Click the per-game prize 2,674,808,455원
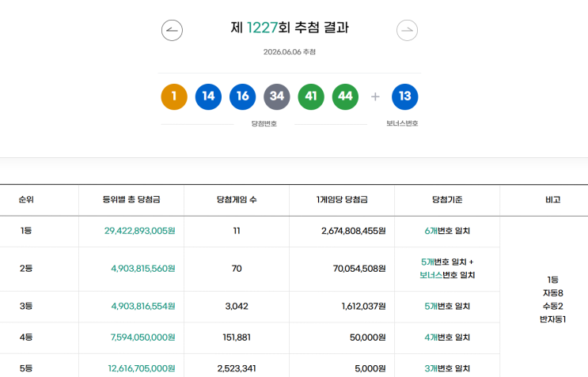588x377 pixels. point(353,231)
